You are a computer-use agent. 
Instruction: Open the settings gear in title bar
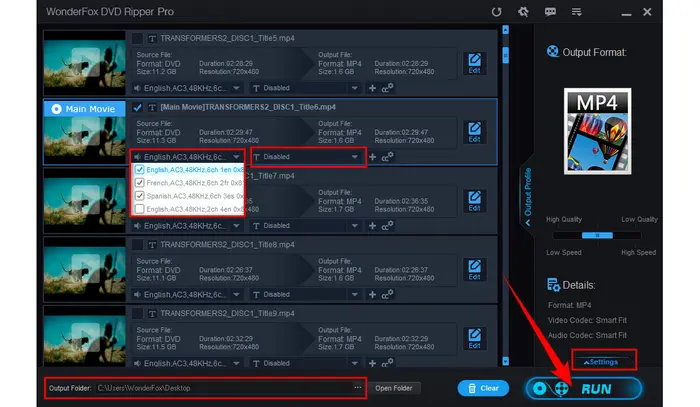click(523, 12)
